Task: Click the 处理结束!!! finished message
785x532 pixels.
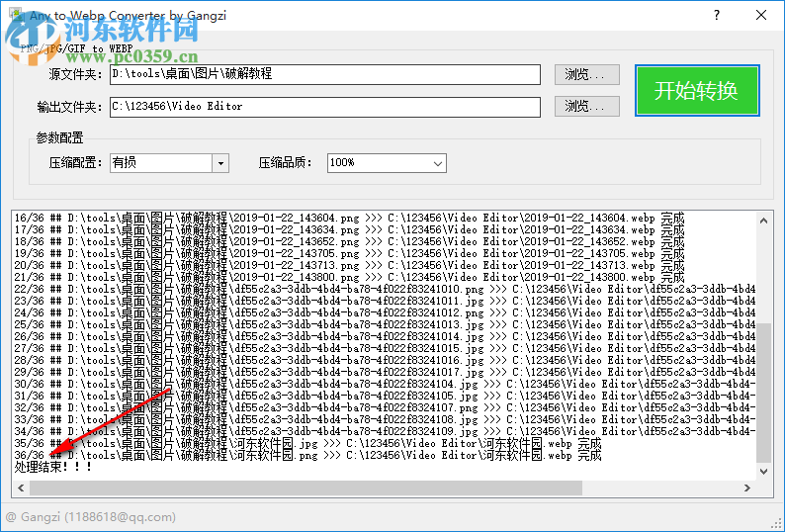Action: tap(53, 467)
